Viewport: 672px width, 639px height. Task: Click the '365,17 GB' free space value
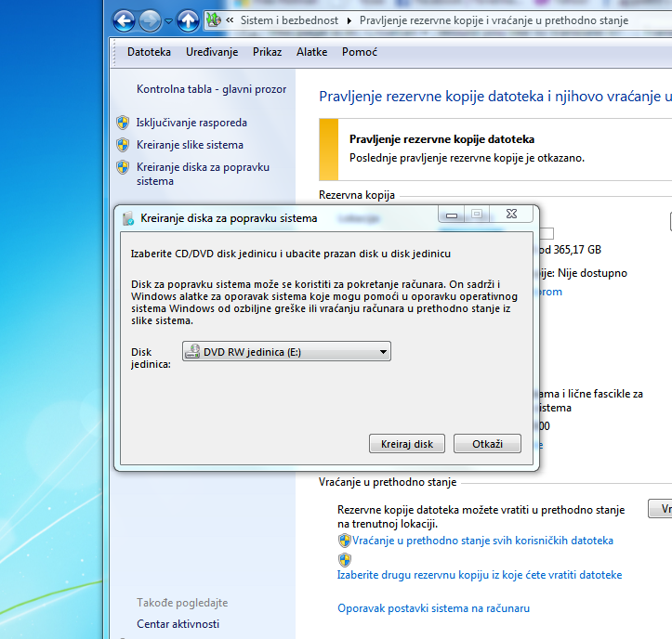coord(577,249)
